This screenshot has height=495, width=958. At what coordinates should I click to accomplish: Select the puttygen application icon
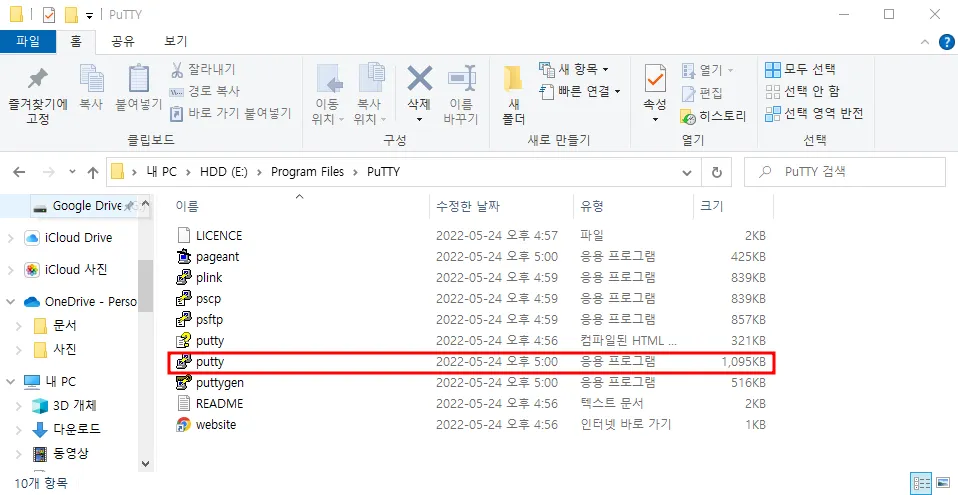[x=184, y=383]
